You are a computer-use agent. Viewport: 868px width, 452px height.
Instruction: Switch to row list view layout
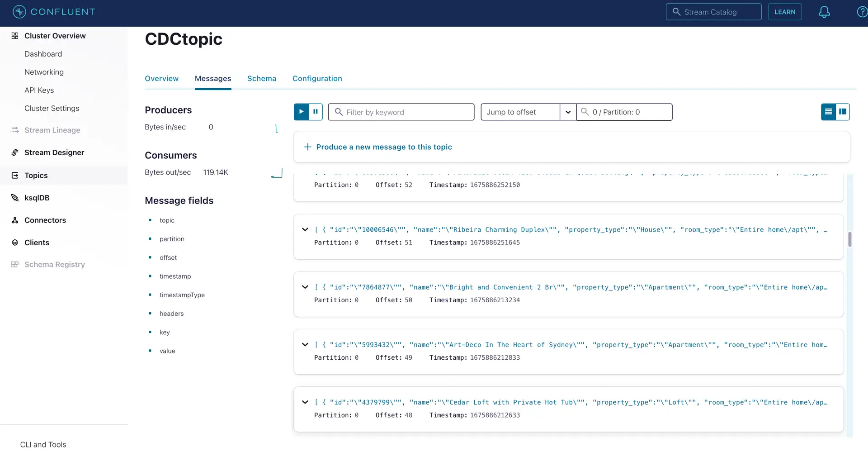click(x=828, y=112)
